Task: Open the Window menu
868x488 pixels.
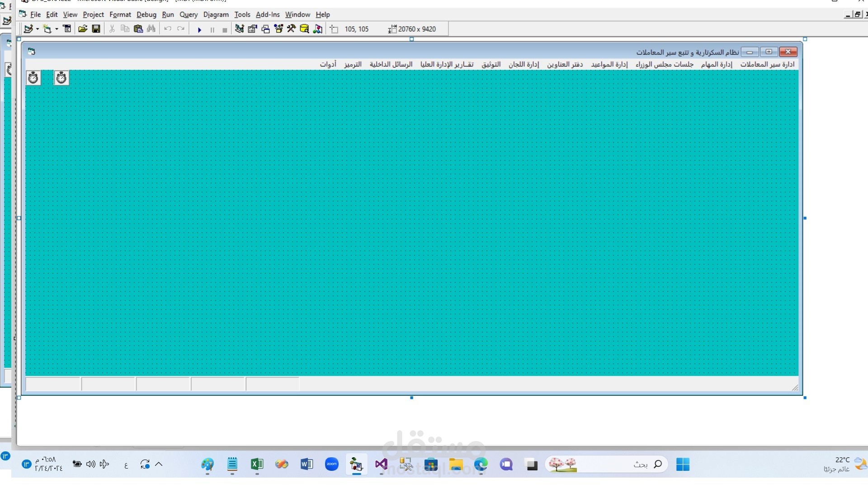Action: (x=297, y=14)
